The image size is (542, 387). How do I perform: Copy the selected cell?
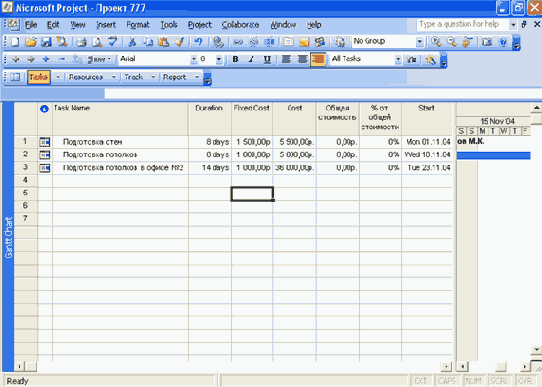(148, 42)
